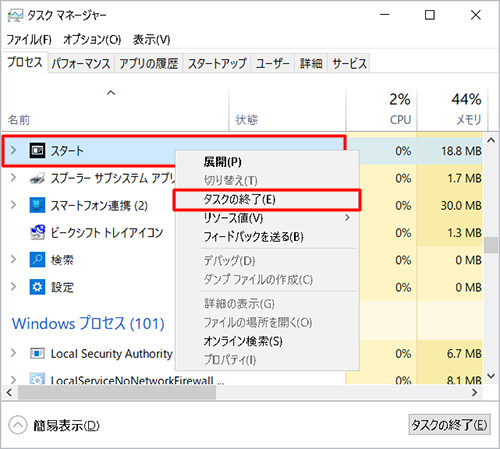Expand the LocalServiceNoNetworkFirewall row
500x449 pixels.
click(x=13, y=380)
